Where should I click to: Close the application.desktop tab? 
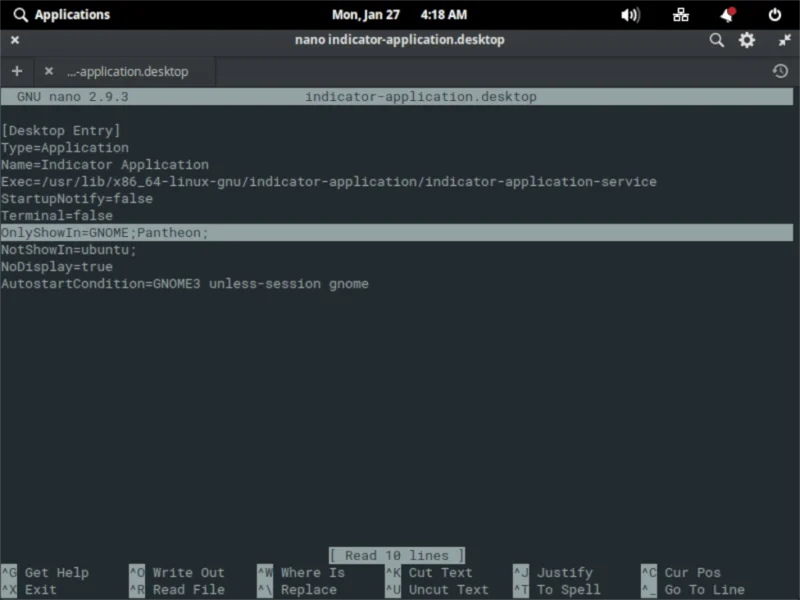(x=48, y=71)
